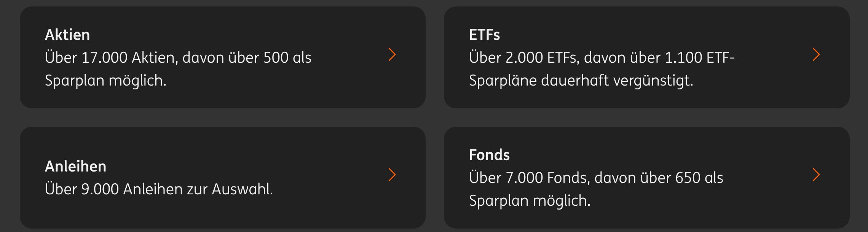Click the chevron icon beside Anleihen
Viewport: 868px width, 232px height.
pyautogui.click(x=392, y=175)
